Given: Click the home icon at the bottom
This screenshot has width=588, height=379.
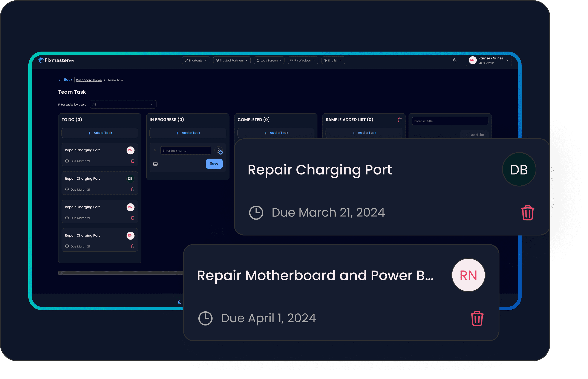Looking at the screenshot, I should pos(180,302).
